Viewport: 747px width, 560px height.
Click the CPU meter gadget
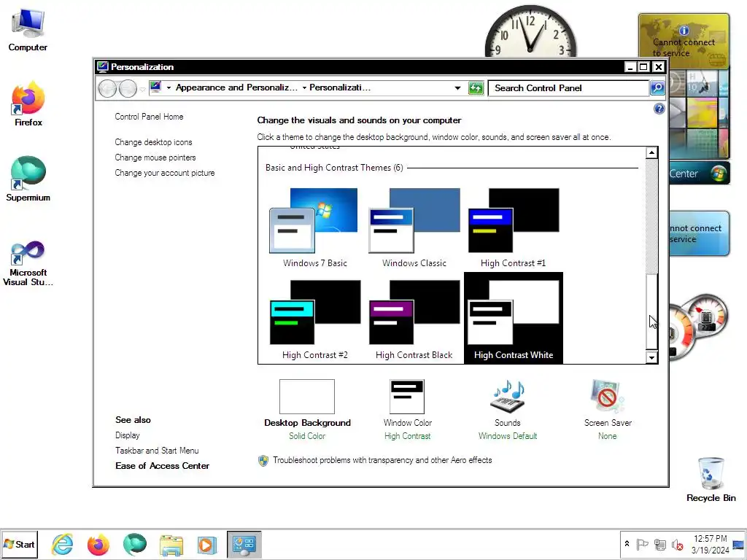coord(698,326)
